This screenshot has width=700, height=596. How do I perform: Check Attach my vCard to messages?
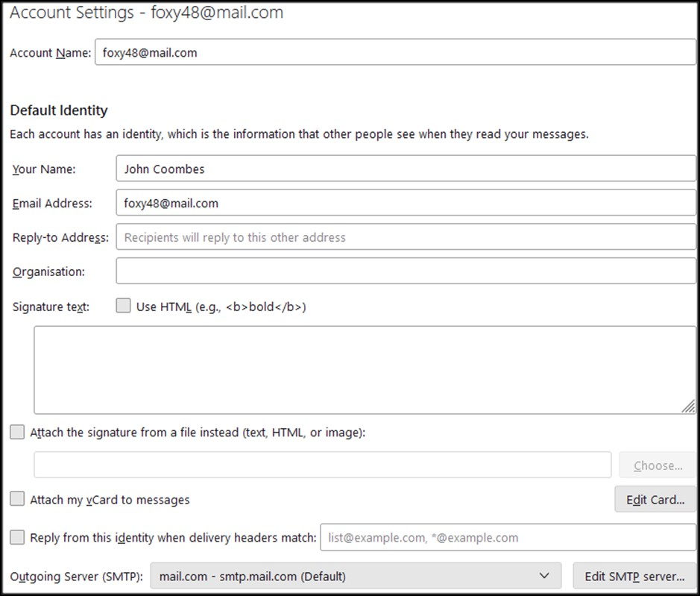pos(18,500)
